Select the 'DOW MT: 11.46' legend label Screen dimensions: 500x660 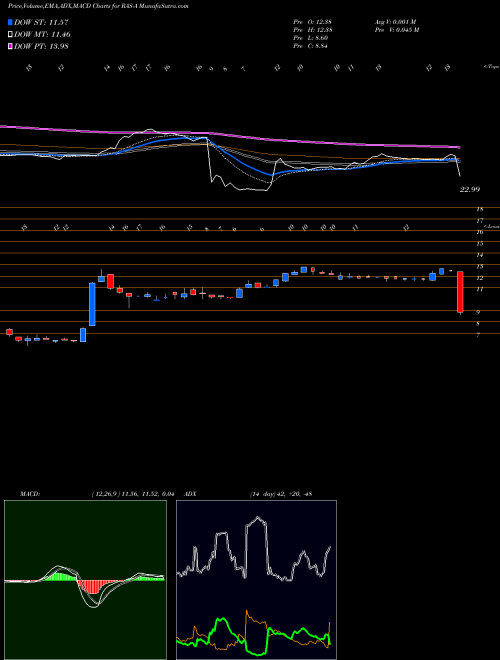(42, 35)
